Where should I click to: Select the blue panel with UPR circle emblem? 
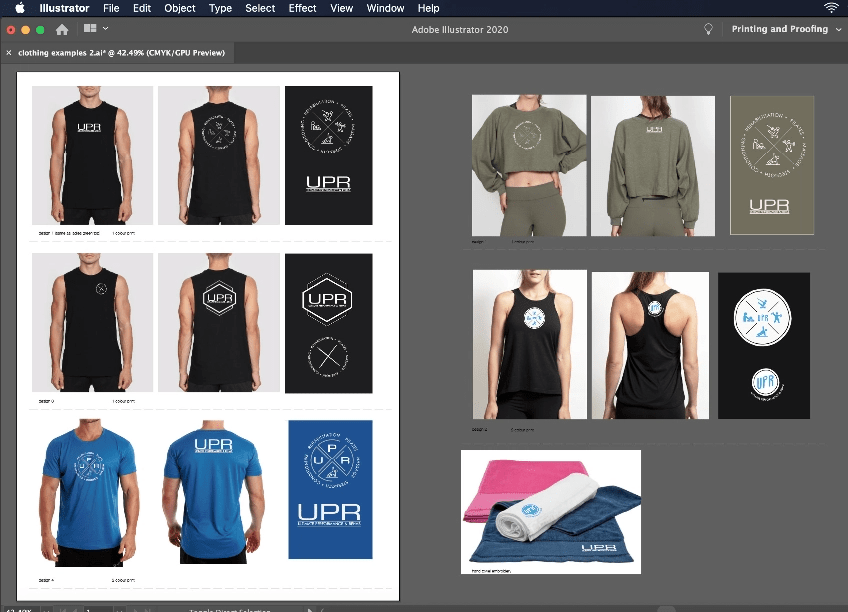(x=330, y=489)
